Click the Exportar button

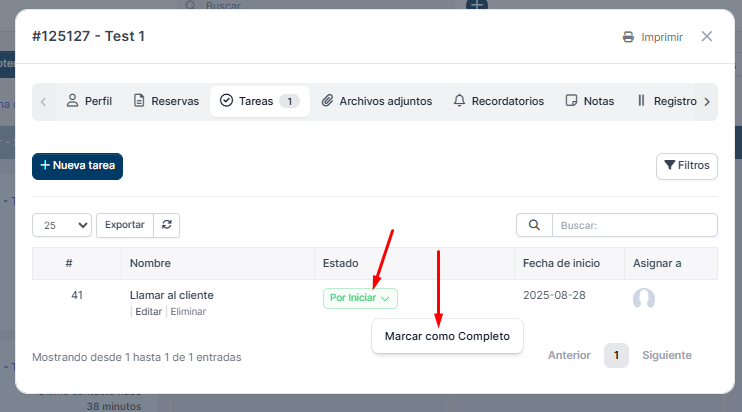125,225
